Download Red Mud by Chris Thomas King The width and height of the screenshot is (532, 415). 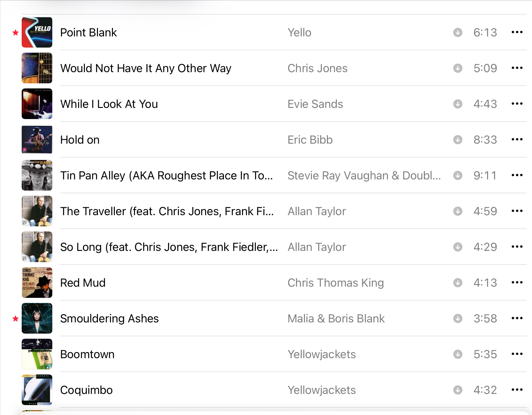[458, 283]
